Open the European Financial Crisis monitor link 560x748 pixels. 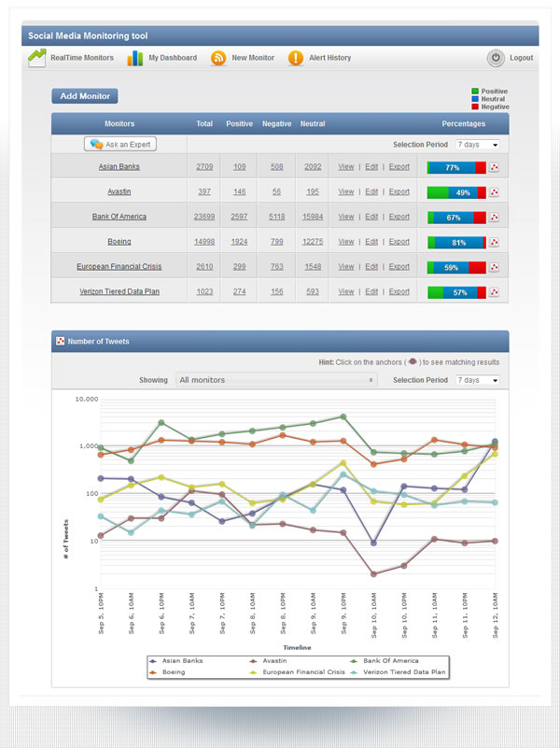pos(119,267)
